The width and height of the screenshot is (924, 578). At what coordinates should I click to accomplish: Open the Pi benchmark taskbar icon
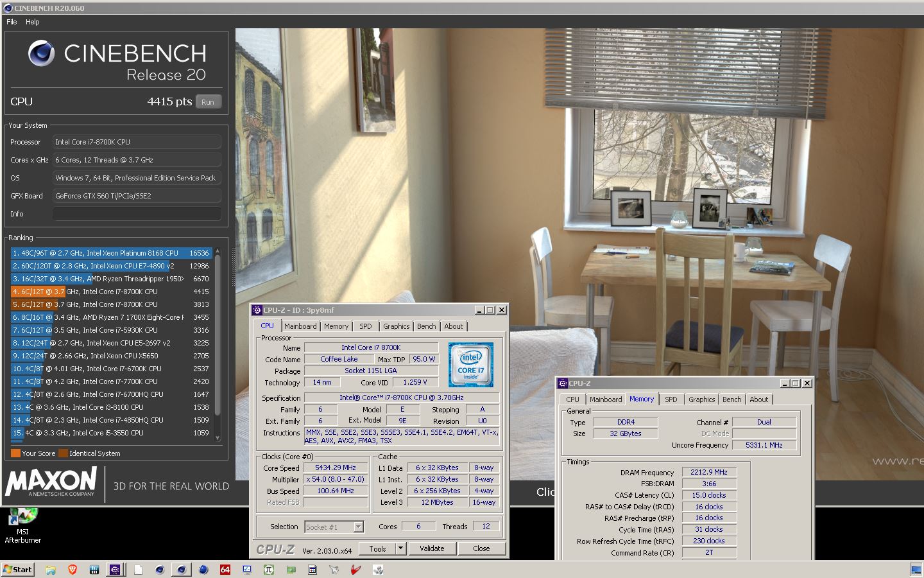point(269,570)
